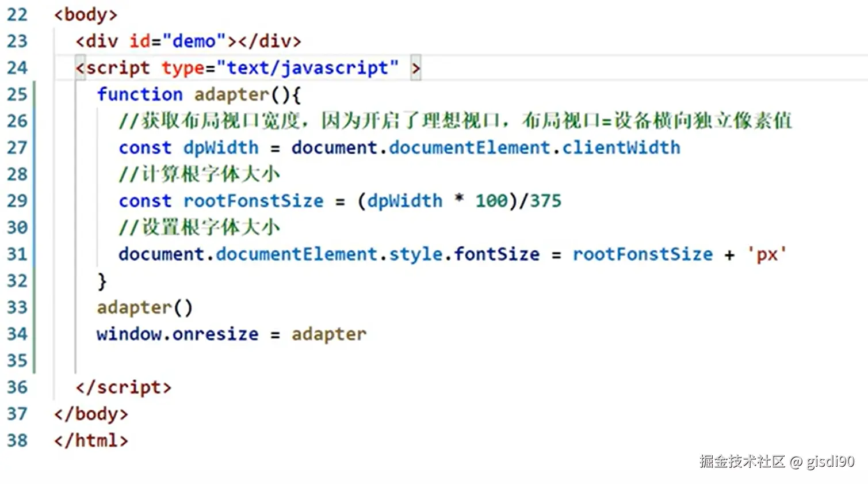Click clientWidth on line 27

[x=621, y=147]
